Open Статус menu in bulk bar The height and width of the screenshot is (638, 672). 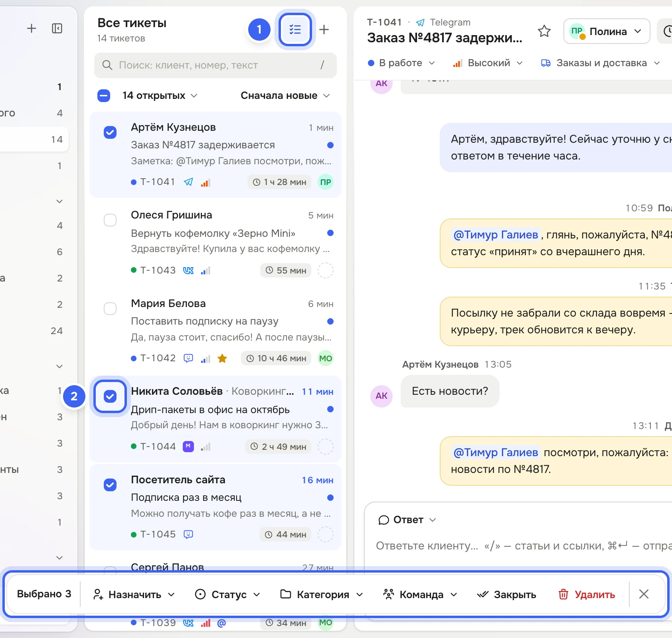point(227,595)
